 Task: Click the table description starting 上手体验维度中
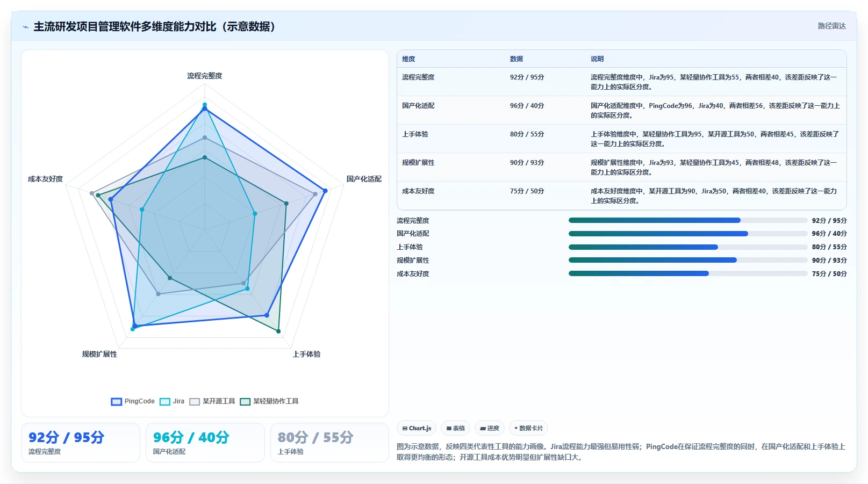715,139
